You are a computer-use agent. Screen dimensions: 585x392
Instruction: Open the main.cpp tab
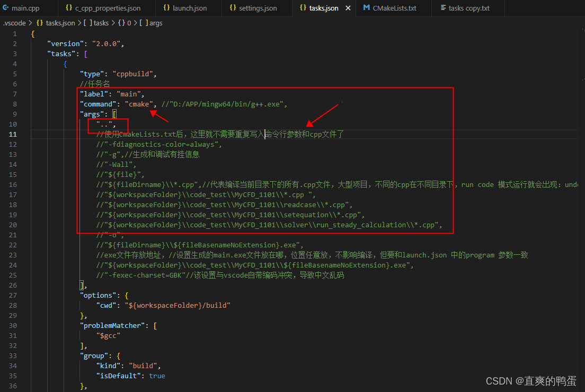click(x=25, y=8)
